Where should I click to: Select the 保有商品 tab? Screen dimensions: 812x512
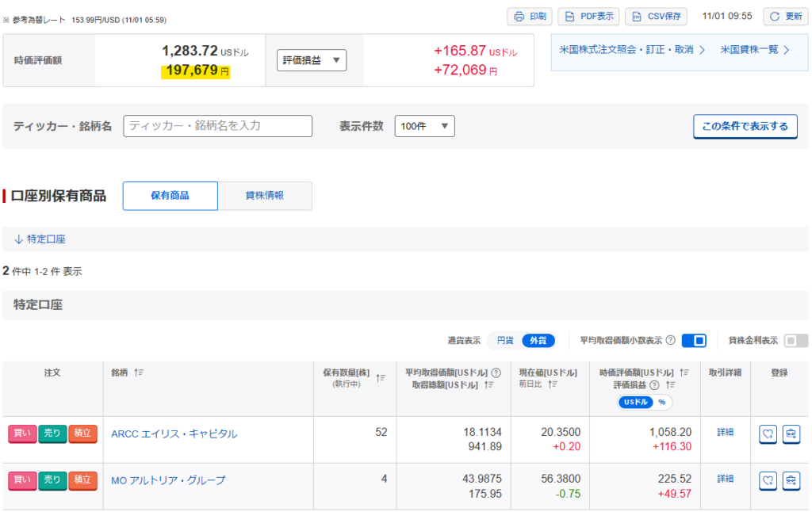pyautogui.click(x=170, y=196)
